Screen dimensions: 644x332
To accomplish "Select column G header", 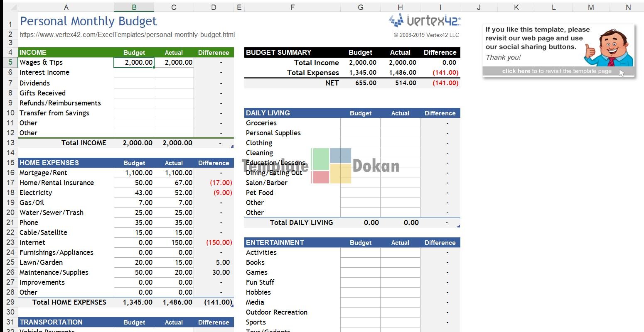I will 360,7.
